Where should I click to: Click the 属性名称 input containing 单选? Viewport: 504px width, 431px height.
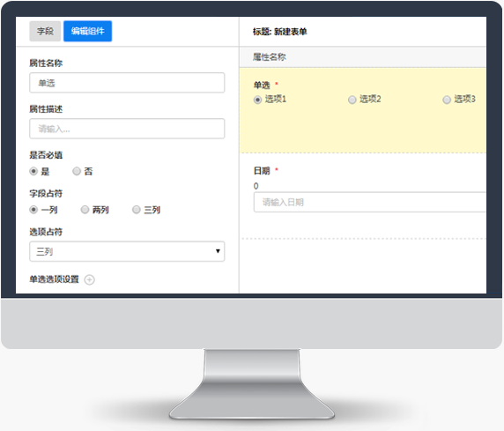coord(127,83)
